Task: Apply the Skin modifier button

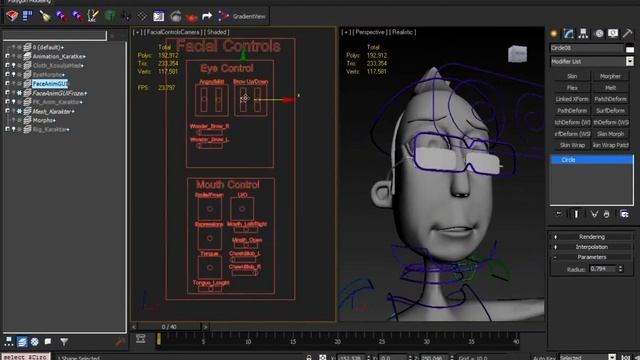Action: 572,76
